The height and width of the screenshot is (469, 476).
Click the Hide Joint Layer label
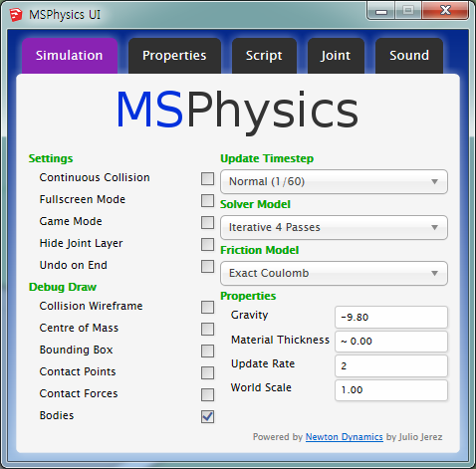[x=81, y=243]
